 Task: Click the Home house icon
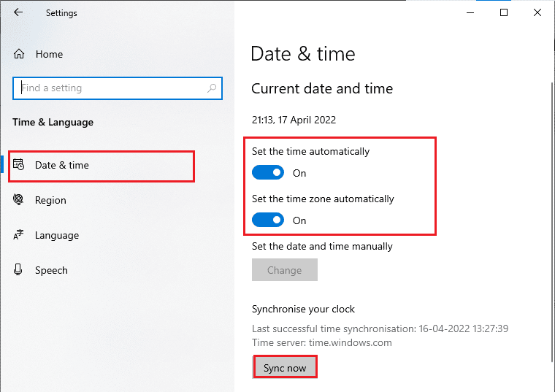click(x=19, y=54)
